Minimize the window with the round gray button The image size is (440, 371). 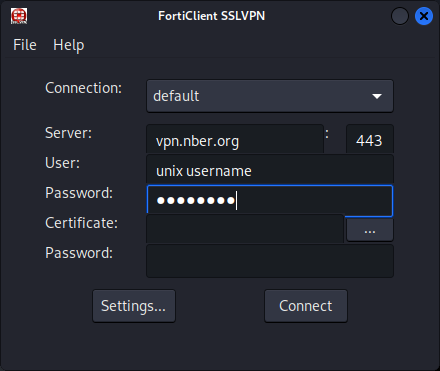tap(400, 16)
